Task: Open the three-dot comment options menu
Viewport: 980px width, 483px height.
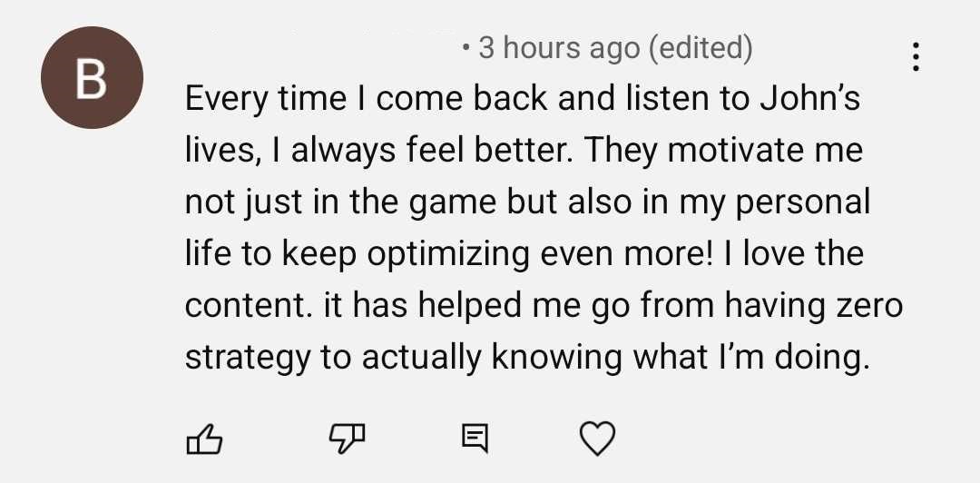Action: (916, 57)
